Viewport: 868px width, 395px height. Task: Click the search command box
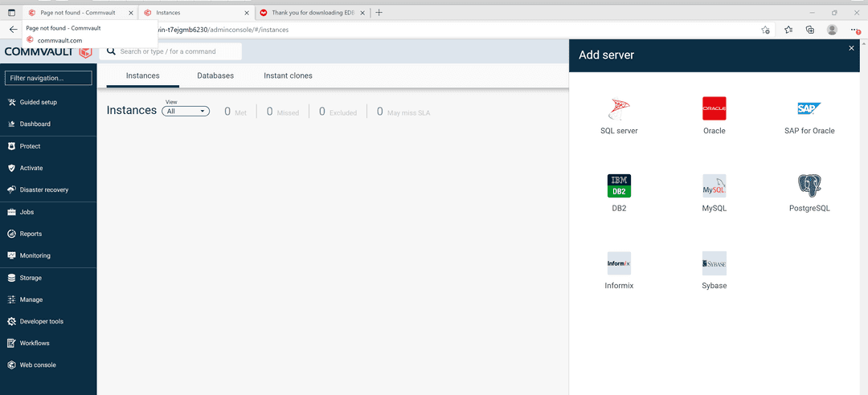click(178, 51)
